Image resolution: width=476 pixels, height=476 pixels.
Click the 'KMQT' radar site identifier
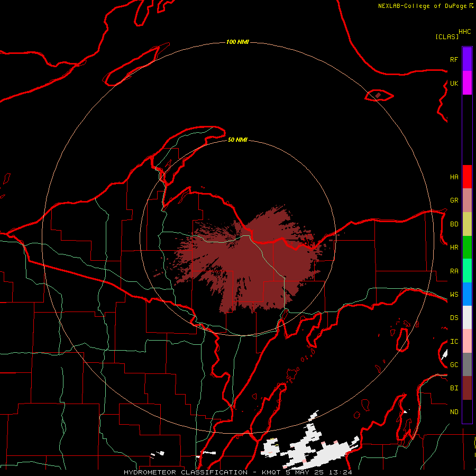[271, 472]
